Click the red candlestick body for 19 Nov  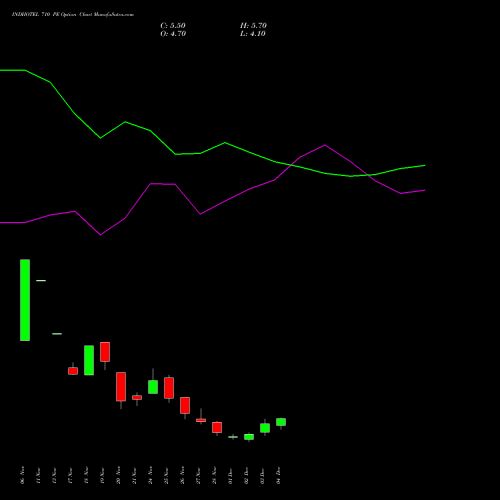click(x=105, y=352)
